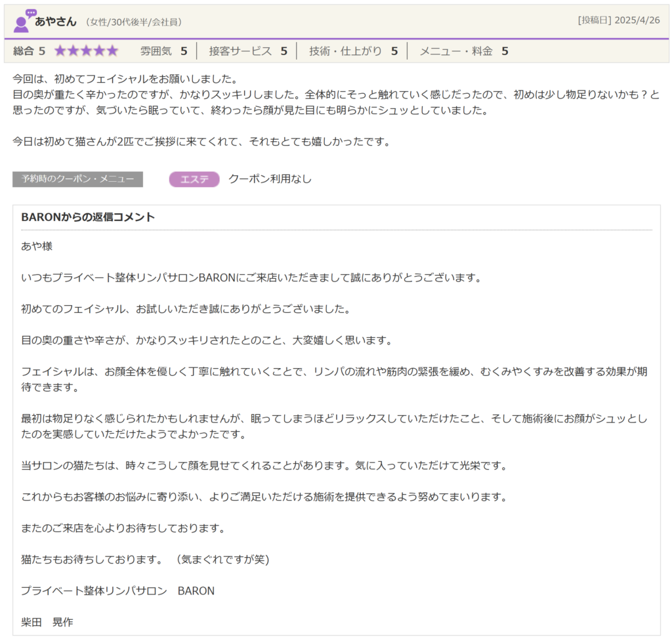
Task: Click the signature name 柴田 晃作
Action: 47,622
